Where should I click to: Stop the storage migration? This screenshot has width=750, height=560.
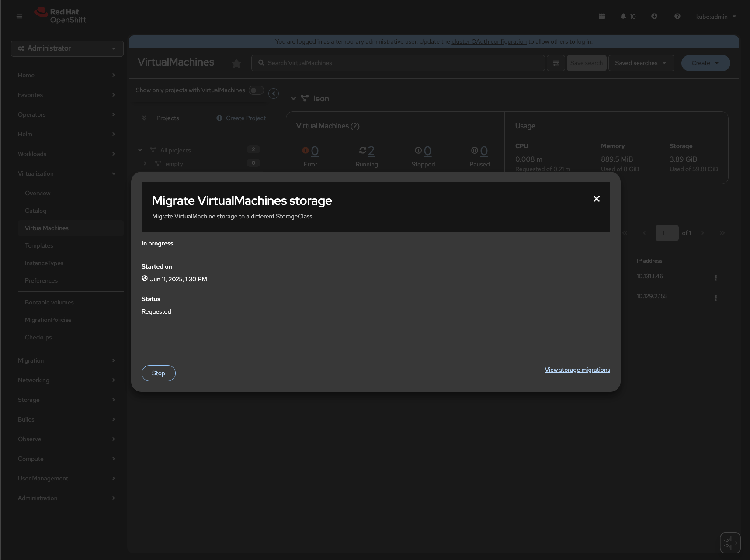click(159, 373)
